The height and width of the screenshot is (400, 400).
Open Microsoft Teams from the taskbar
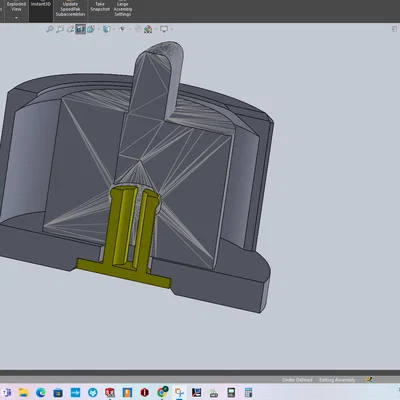click(6, 392)
